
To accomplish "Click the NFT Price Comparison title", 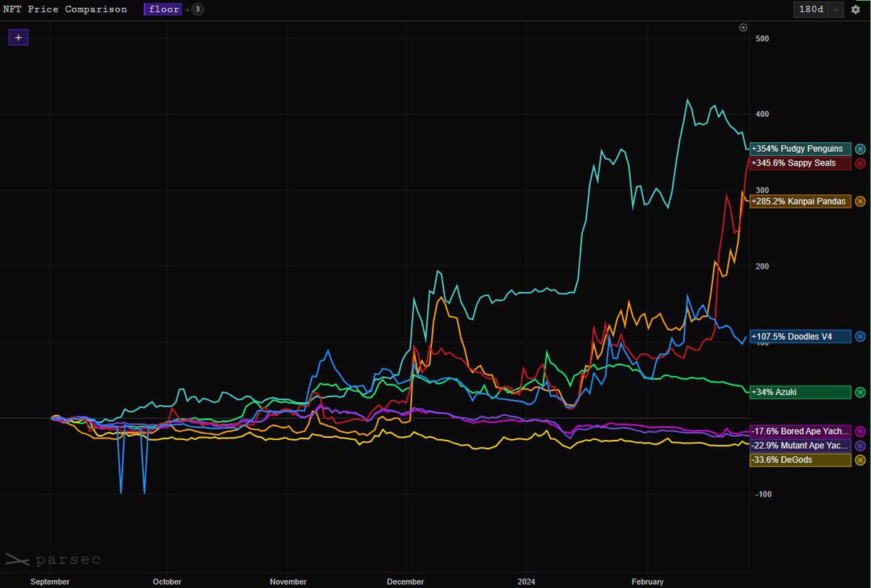I will pos(65,9).
